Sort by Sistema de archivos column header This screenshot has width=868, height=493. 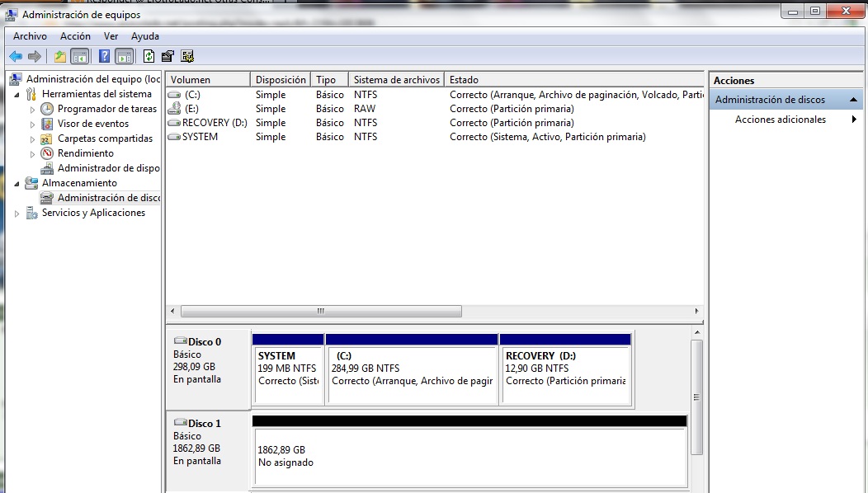point(396,80)
